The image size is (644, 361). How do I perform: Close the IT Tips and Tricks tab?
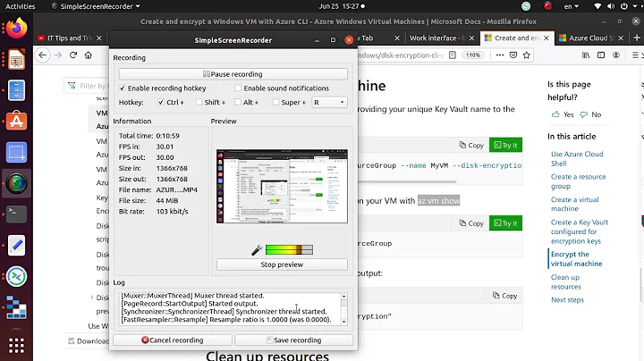(99, 38)
